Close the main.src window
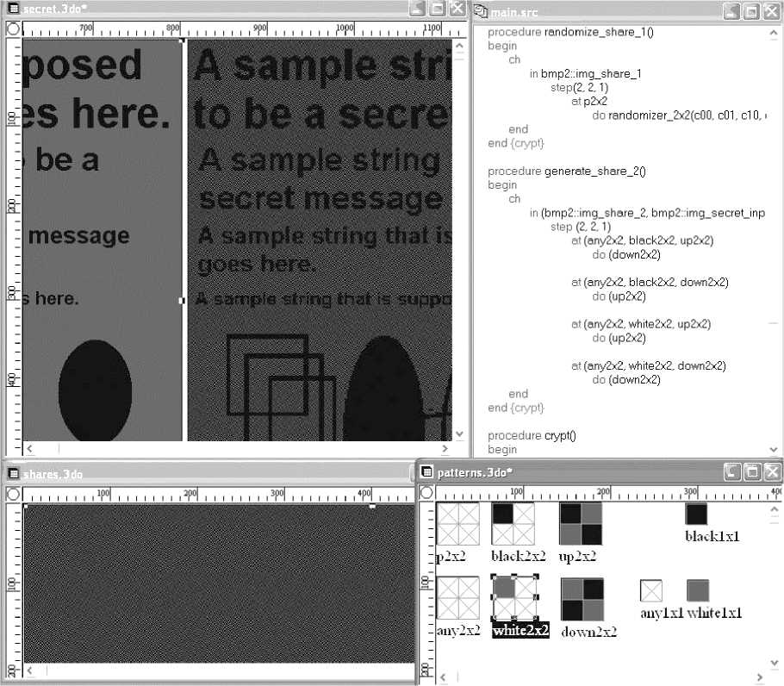Viewport: 784px width, 686px height. [771, 11]
